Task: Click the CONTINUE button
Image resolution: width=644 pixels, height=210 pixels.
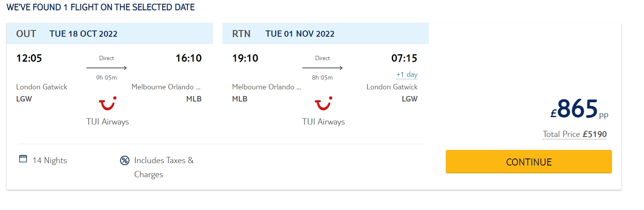Action: [x=529, y=162]
